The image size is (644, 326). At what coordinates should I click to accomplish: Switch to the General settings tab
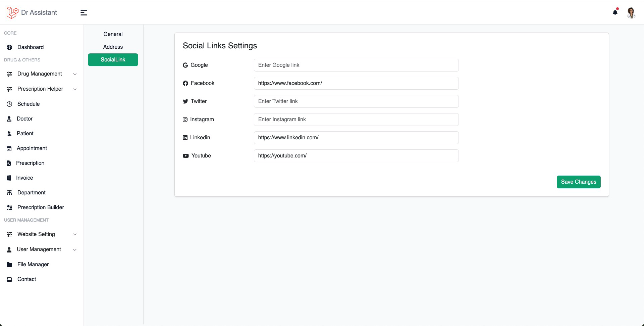tap(113, 34)
